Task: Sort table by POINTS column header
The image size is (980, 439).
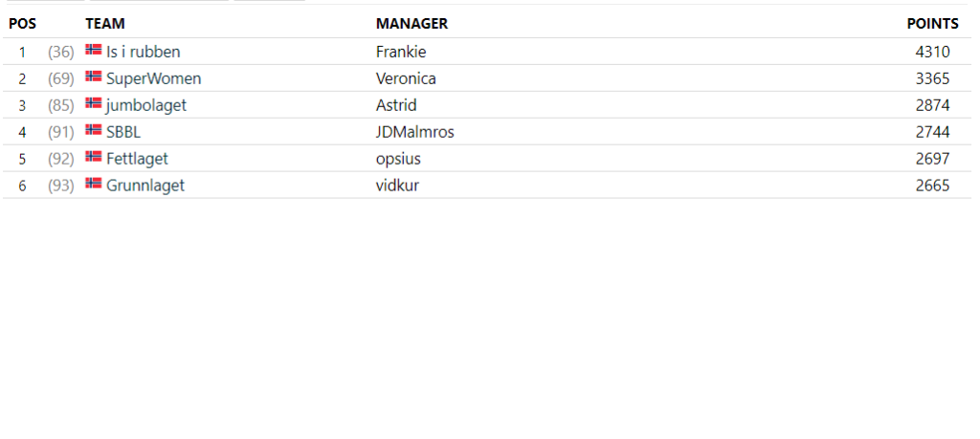Action: [932, 24]
